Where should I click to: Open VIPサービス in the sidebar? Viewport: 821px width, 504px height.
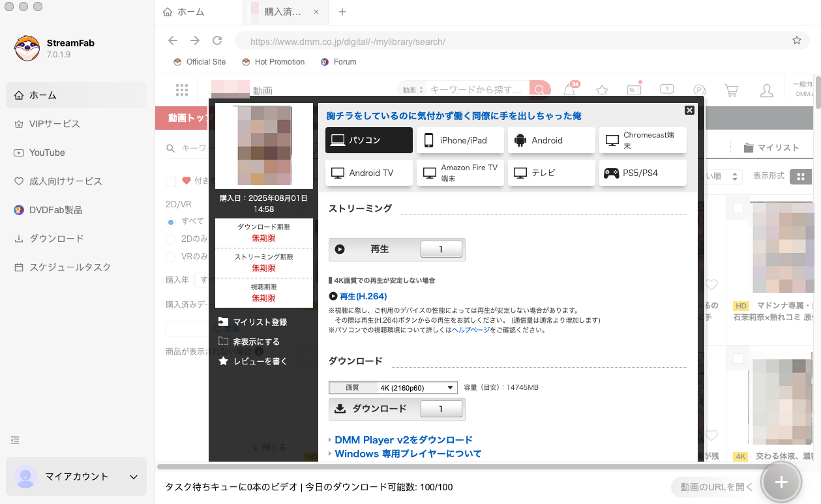[77, 124]
